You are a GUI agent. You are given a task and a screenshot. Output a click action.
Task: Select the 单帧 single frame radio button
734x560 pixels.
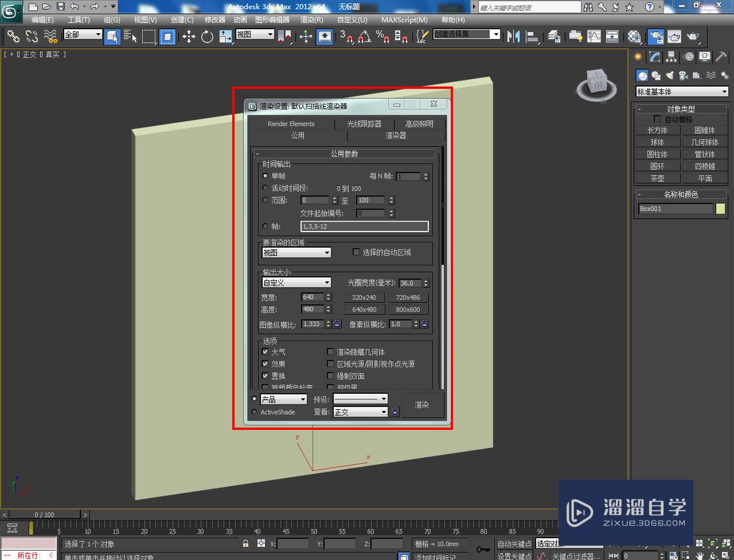tap(265, 176)
